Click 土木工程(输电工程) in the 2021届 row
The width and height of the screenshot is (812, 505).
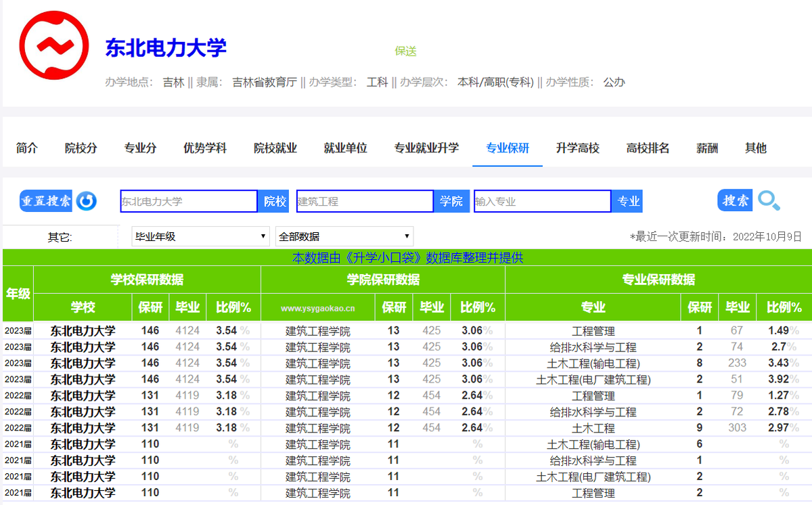[x=593, y=445]
